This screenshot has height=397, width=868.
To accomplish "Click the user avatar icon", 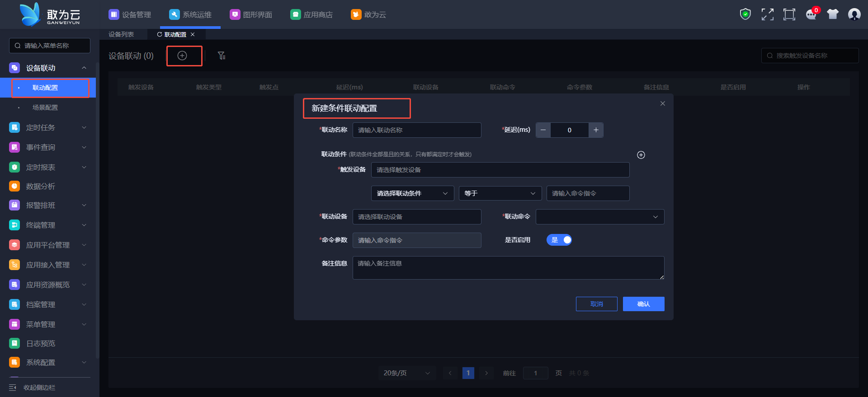I will point(854,14).
